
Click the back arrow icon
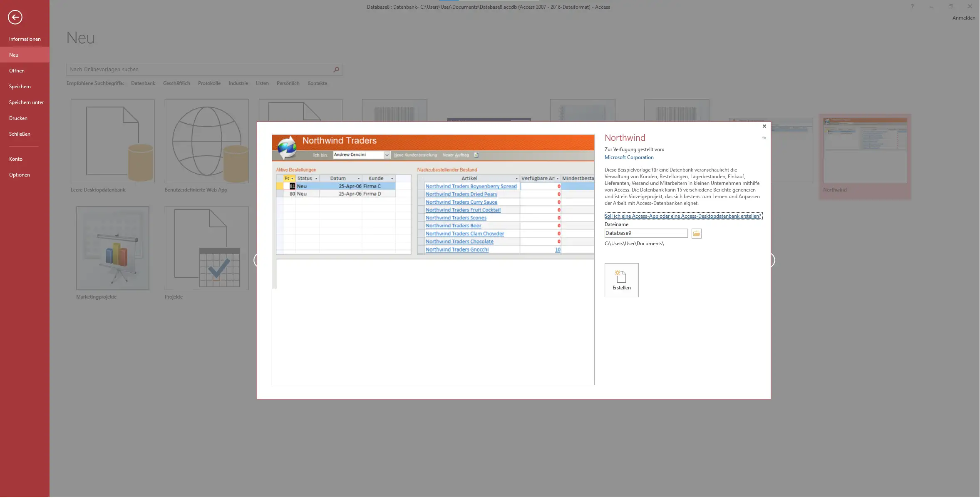[15, 17]
